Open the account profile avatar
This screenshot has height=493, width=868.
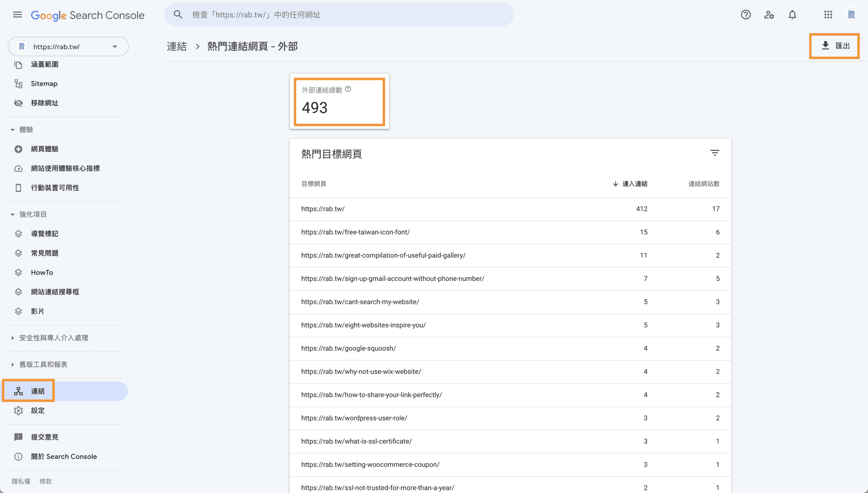coord(851,15)
